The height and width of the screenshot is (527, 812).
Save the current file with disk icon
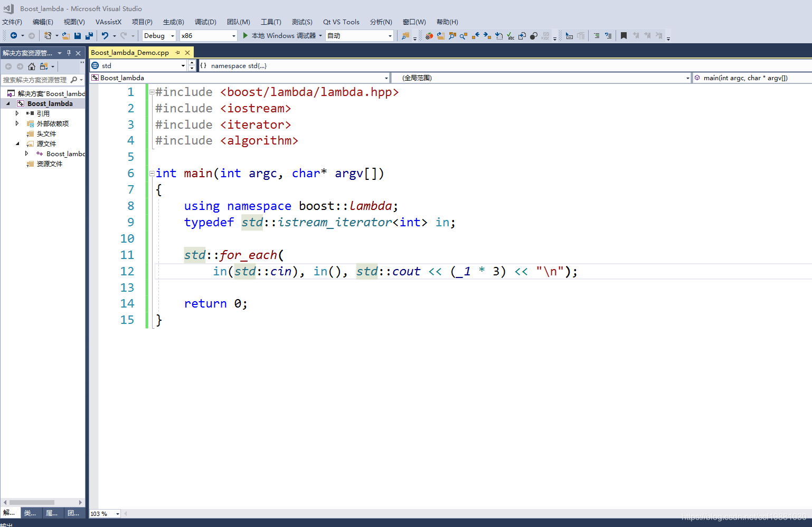coord(78,36)
